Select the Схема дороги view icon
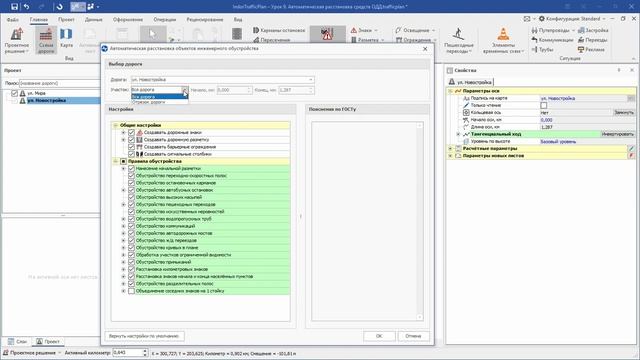Screen dimensions: 640x360 tap(46, 40)
